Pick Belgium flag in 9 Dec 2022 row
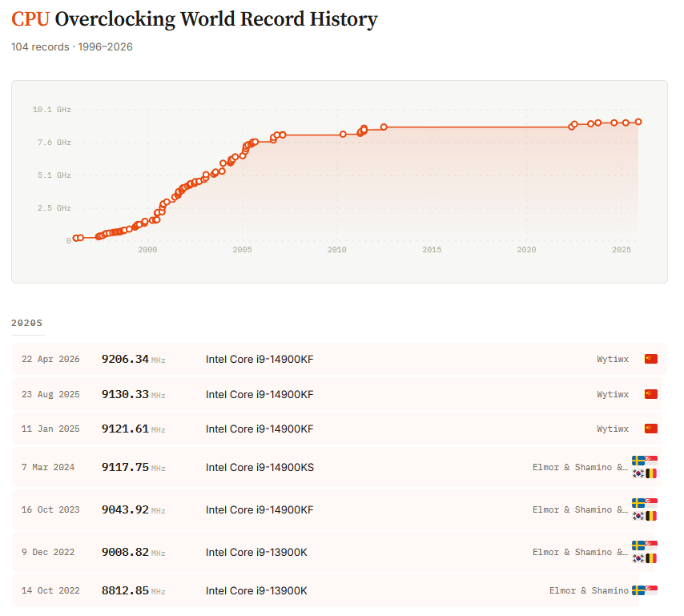 [x=651, y=558]
